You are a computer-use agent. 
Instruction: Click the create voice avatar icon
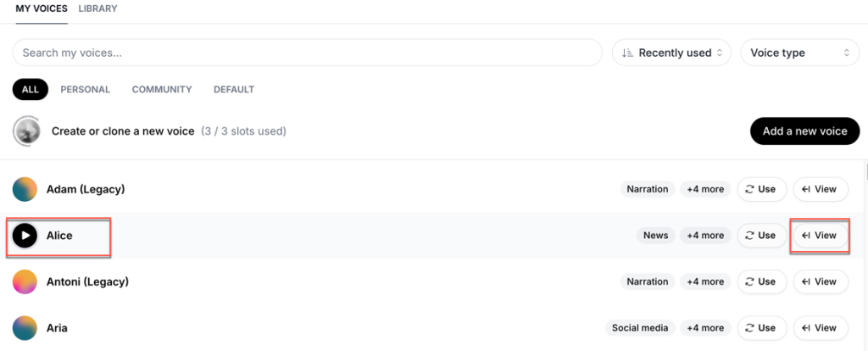[x=26, y=131]
